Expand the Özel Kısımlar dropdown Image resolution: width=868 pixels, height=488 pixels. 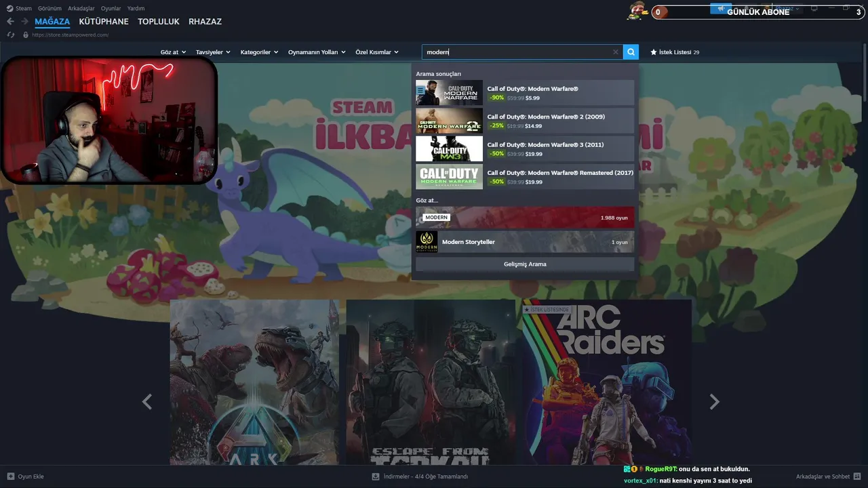tap(377, 52)
